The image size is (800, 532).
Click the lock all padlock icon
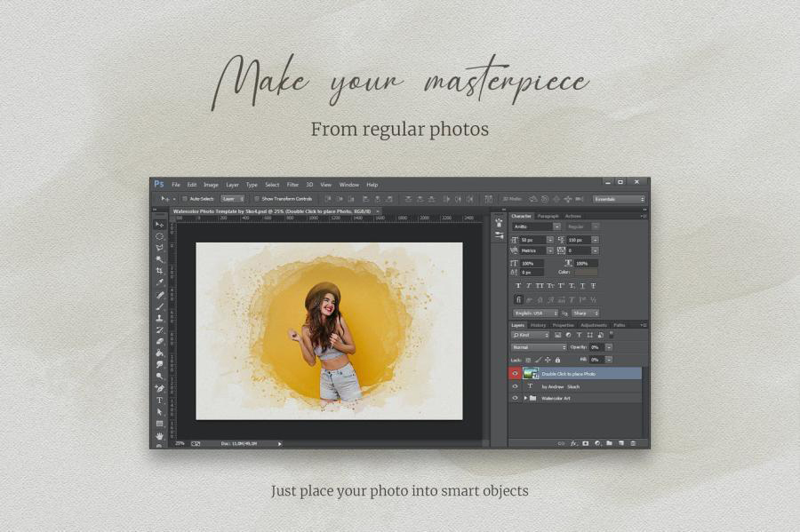pyautogui.click(x=557, y=360)
